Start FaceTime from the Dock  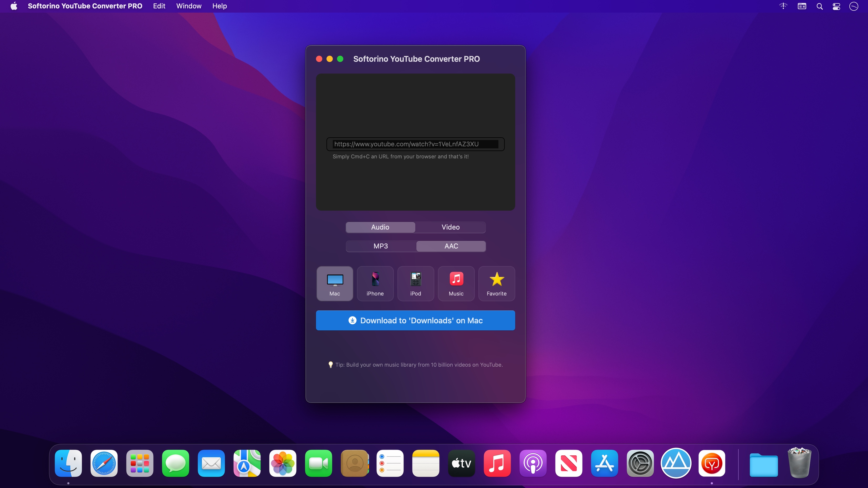[318, 463]
